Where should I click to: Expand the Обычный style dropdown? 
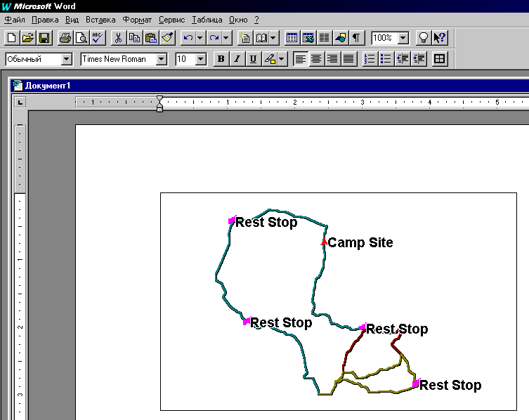pyautogui.click(x=67, y=60)
